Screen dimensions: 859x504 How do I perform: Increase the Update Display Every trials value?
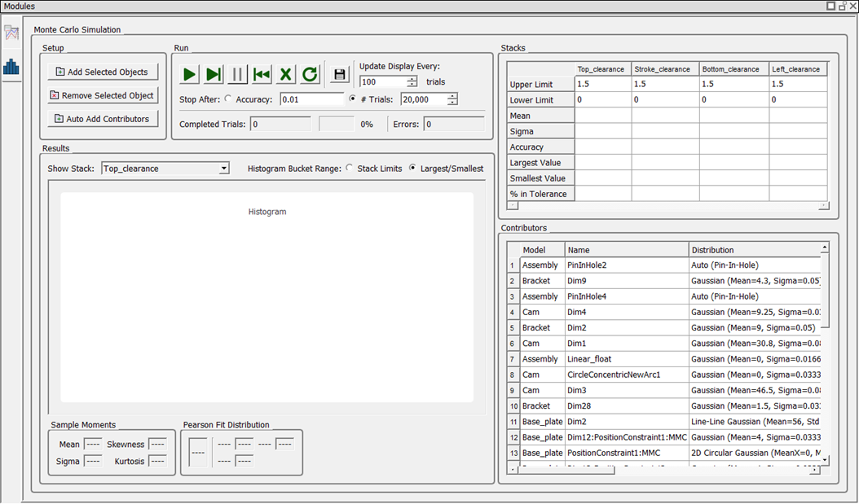pos(412,79)
